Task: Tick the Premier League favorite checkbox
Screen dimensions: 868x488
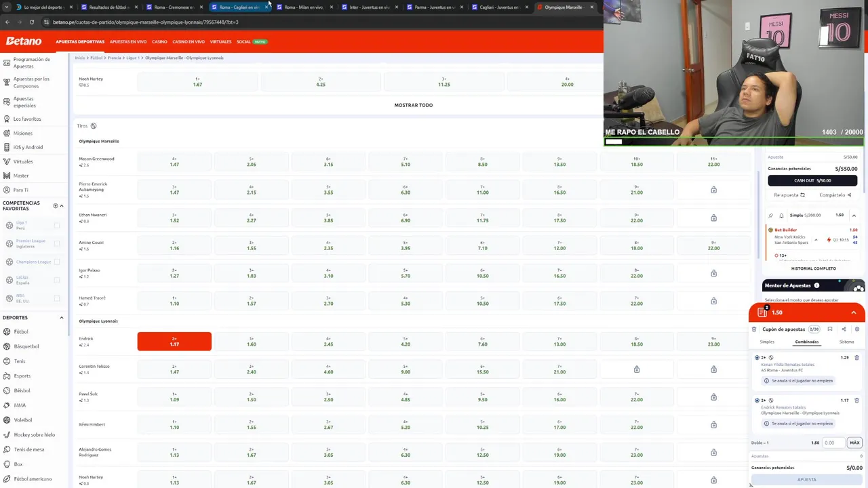Action: (x=57, y=243)
